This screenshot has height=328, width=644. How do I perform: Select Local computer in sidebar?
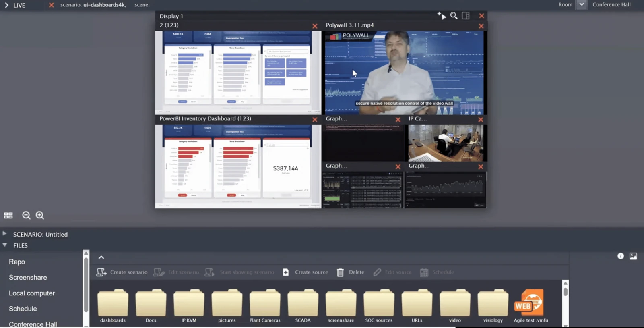pos(32,293)
